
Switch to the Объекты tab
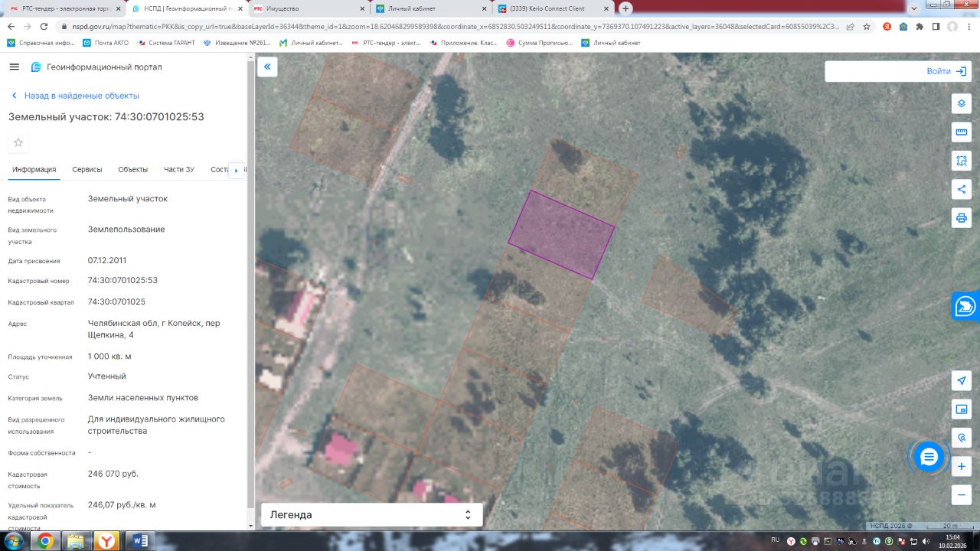pos(132,170)
